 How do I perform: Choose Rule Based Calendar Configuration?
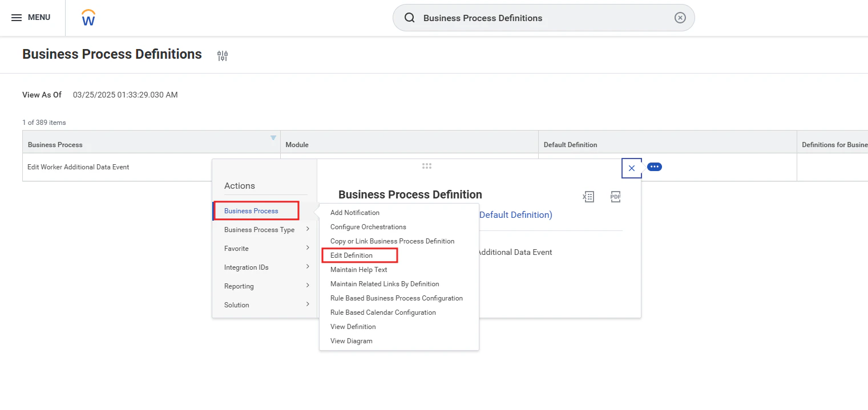(383, 312)
